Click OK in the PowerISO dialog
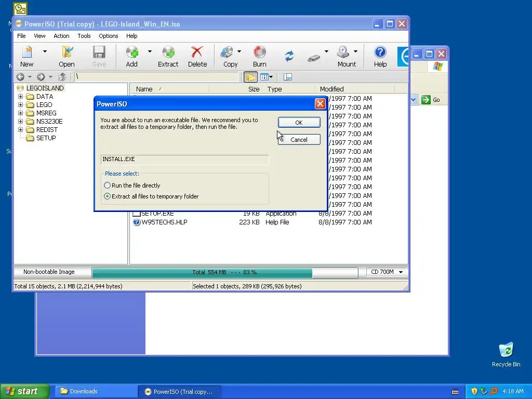Viewport: 532px width, 399px height. click(299, 123)
